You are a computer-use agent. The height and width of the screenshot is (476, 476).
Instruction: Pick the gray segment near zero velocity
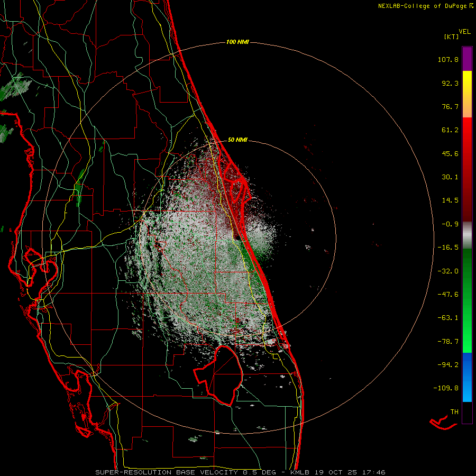[x=467, y=235]
